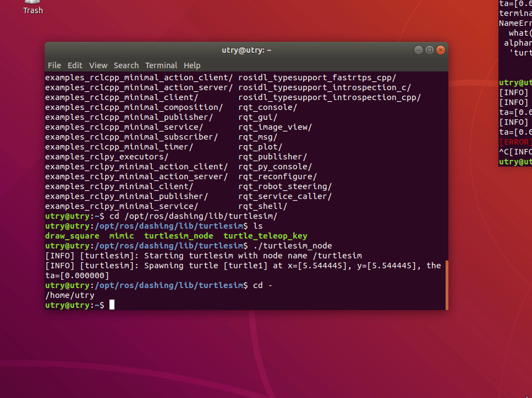This screenshot has width=532, height=398.
Task: Click the './turtlesim_node' command text
Action: point(293,246)
